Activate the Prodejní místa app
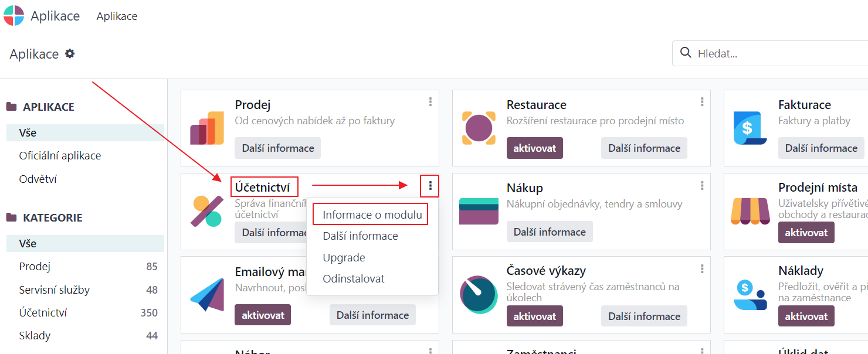This screenshot has width=868, height=354. pyautogui.click(x=806, y=233)
